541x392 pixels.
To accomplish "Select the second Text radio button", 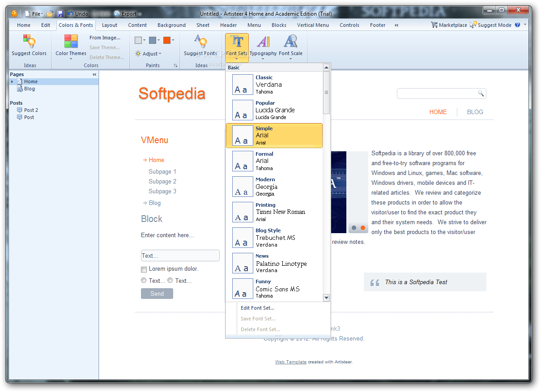I will pyautogui.click(x=170, y=281).
